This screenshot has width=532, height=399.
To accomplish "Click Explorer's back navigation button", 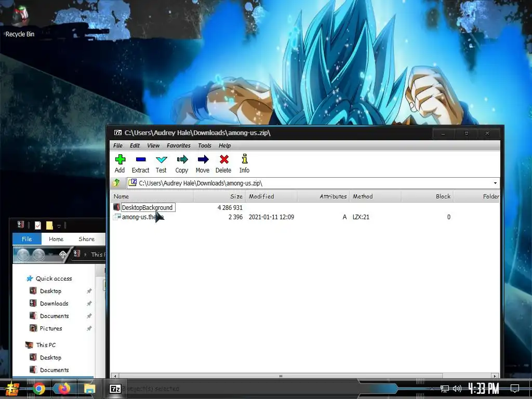I will point(23,255).
